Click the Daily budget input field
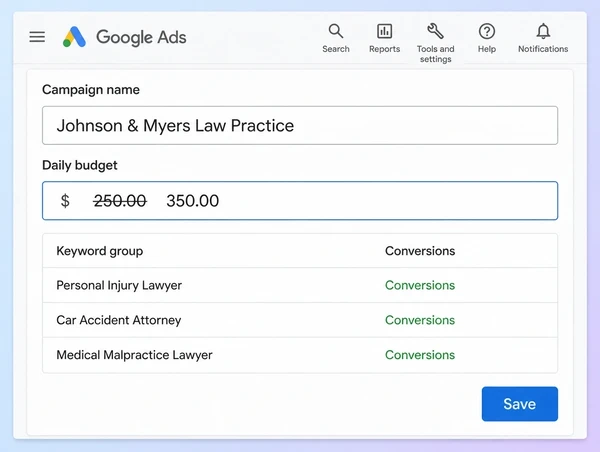Image resolution: width=600 pixels, height=452 pixels. pyautogui.click(x=300, y=201)
